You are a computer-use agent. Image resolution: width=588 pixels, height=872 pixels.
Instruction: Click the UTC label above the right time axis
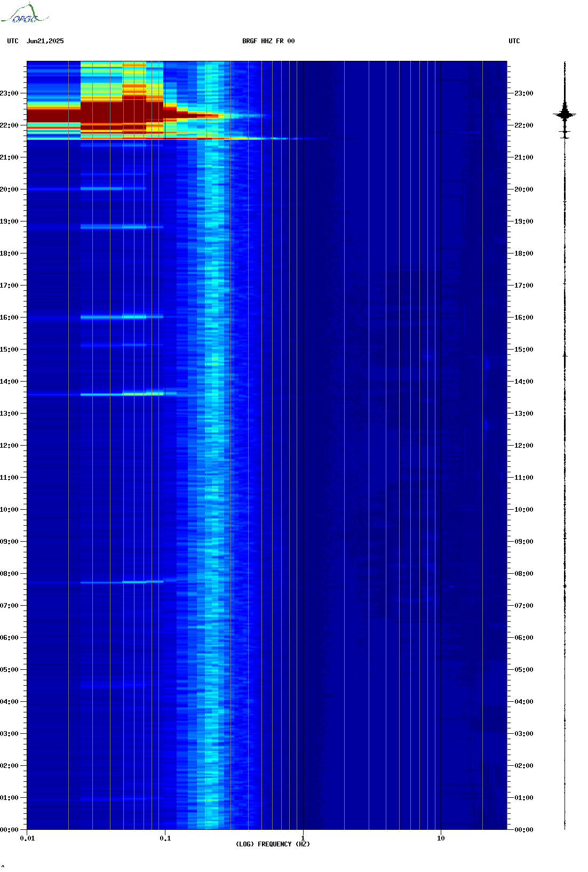pyautogui.click(x=514, y=41)
